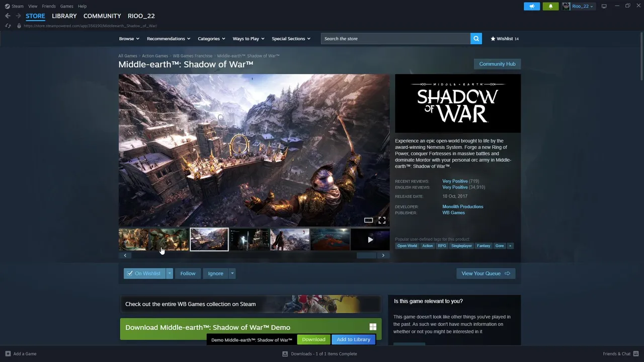The height and width of the screenshot is (362, 644).
Task: Select the highlighted fortress screenshot thumbnail
Action: pos(209,239)
